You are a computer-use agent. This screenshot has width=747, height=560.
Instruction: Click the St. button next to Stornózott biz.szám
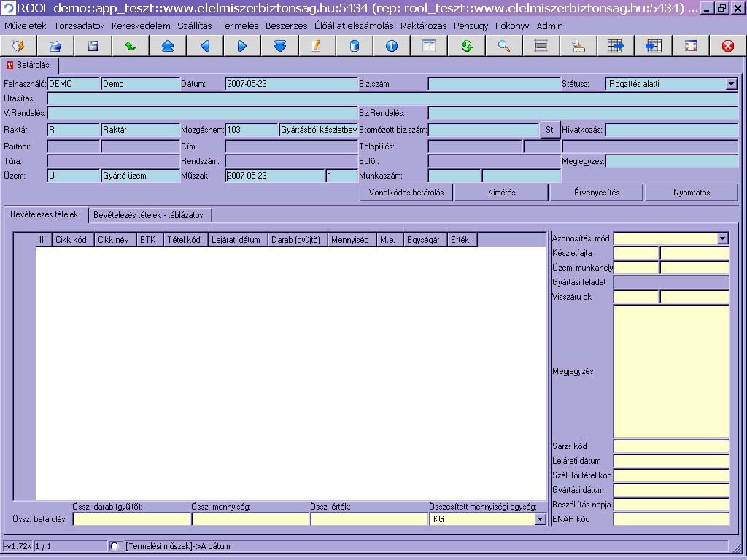point(550,130)
